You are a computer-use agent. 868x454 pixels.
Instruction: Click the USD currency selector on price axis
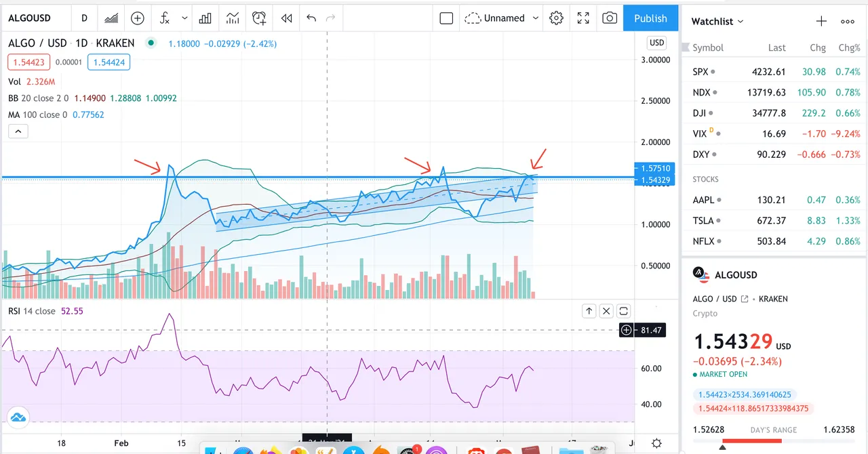pos(656,43)
